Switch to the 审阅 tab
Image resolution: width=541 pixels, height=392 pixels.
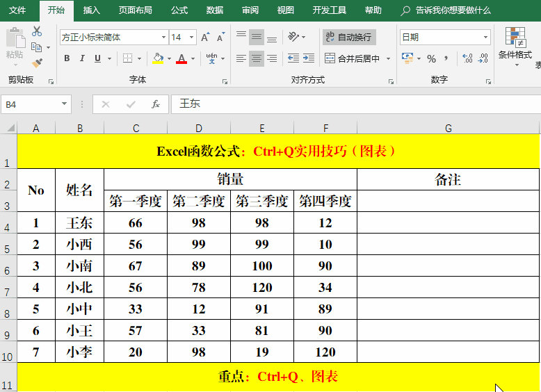[250, 10]
